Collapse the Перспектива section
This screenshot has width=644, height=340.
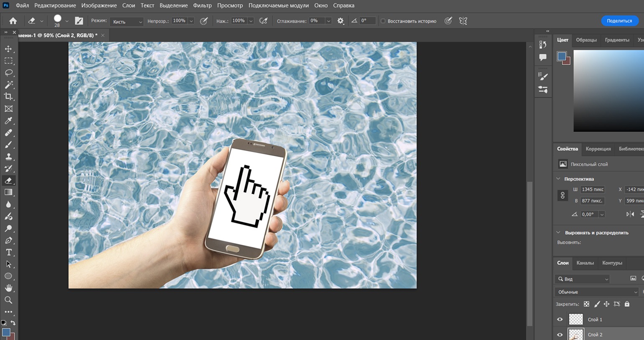(558, 179)
